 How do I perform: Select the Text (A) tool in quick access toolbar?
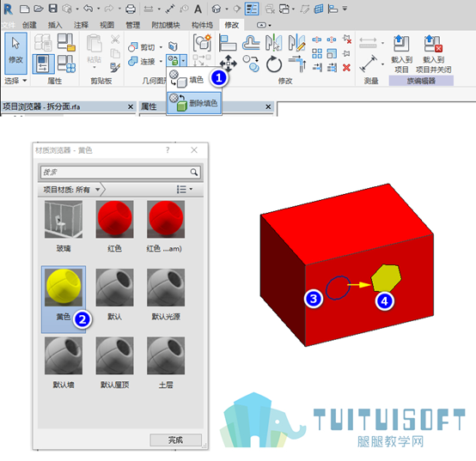point(198,9)
